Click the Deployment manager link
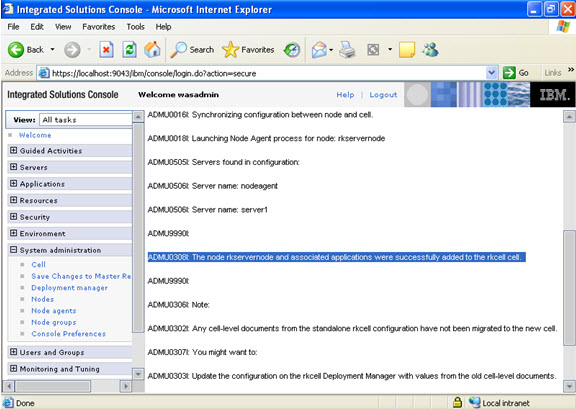The height and width of the screenshot is (409, 576). point(69,288)
